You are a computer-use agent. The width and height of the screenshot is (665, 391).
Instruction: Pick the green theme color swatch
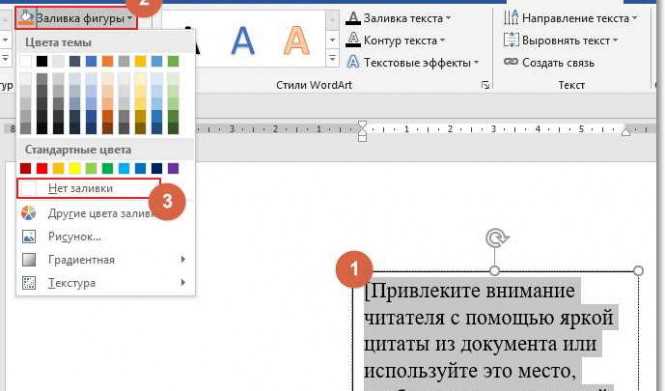pyautogui.click(x=173, y=61)
